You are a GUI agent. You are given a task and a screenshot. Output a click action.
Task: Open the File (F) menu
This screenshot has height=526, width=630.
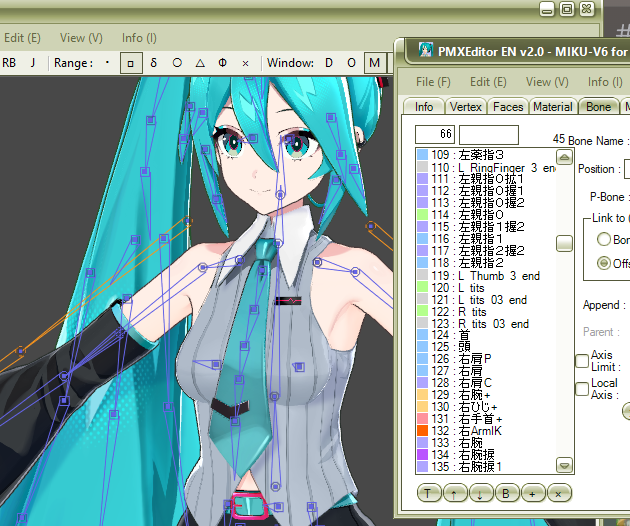[433, 82]
